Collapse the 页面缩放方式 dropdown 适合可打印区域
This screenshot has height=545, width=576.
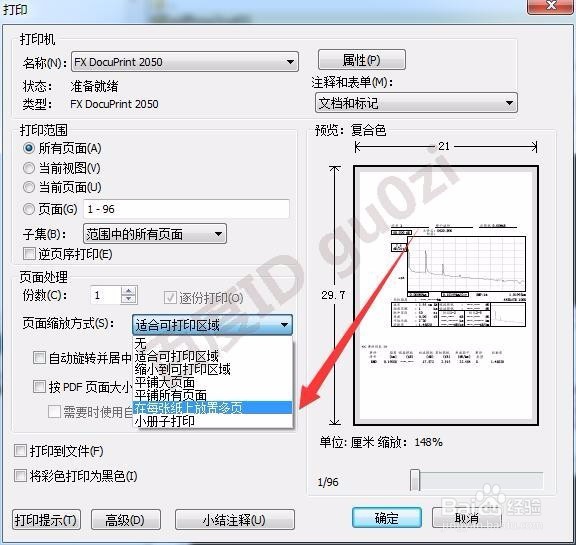click(x=212, y=325)
